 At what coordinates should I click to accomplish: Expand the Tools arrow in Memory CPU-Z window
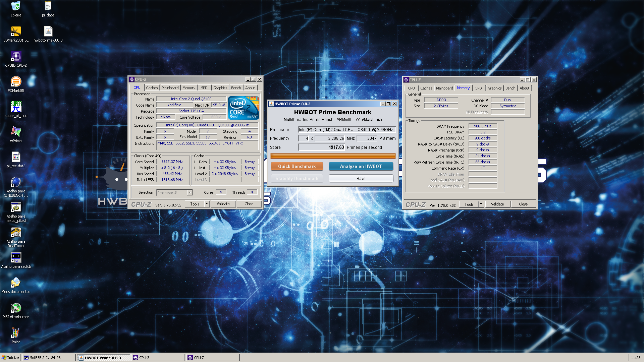click(x=481, y=204)
